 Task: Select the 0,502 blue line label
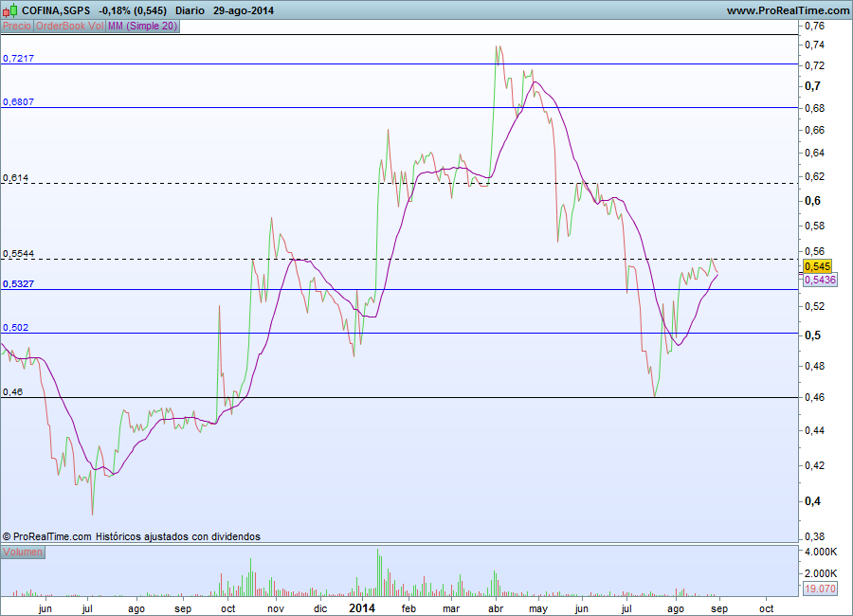[16, 327]
